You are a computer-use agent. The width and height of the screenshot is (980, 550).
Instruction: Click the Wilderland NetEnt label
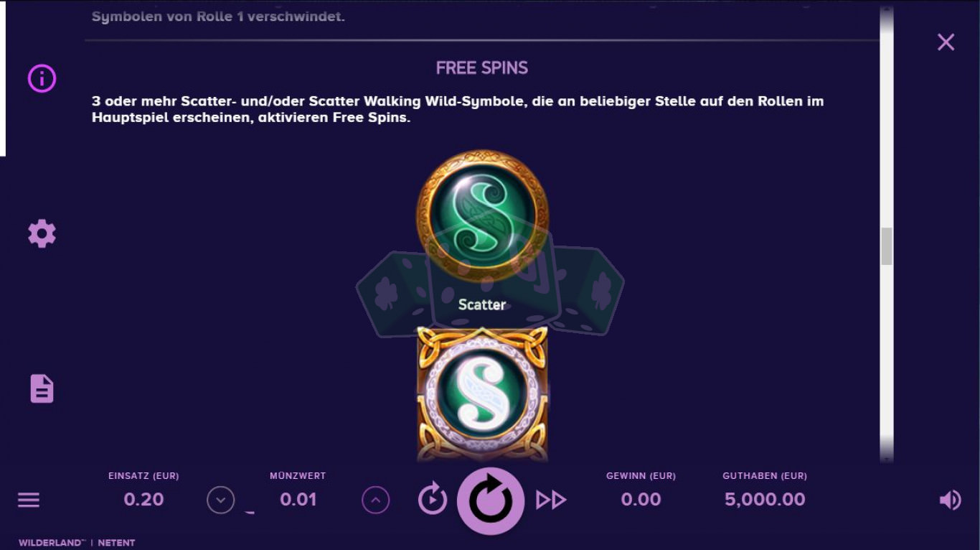[x=77, y=543]
